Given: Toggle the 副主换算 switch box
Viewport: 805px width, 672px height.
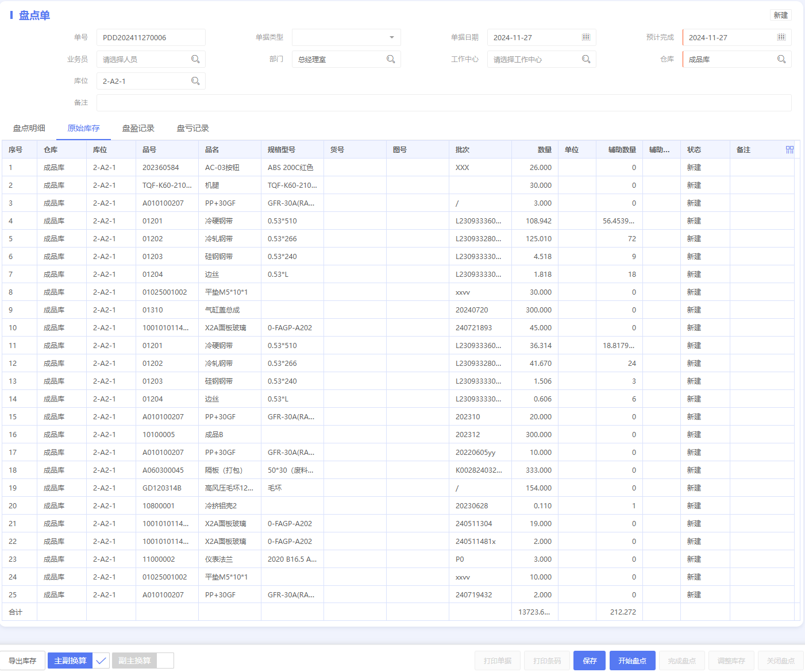Looking at the screenshot, I should tap(165, 661).
